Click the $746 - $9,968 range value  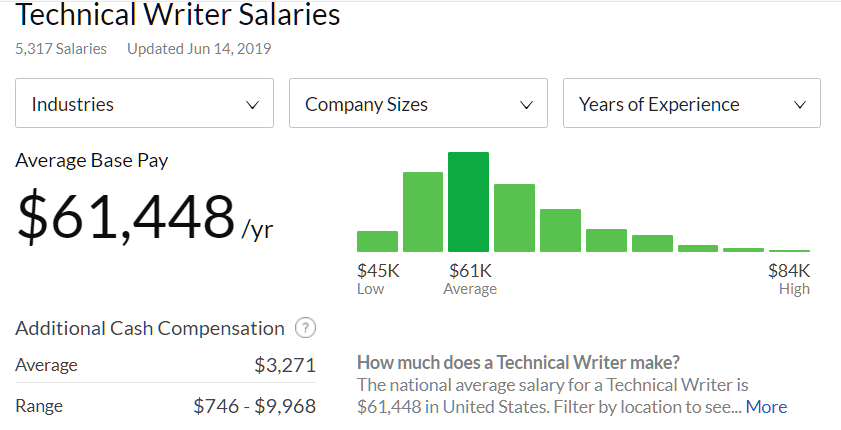(x=254, y=406)
